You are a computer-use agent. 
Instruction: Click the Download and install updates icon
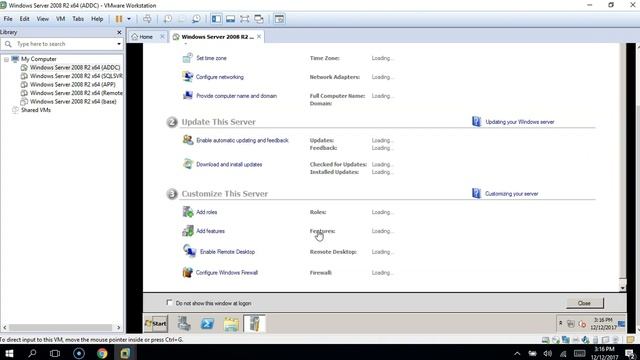[x=187, y=164]
